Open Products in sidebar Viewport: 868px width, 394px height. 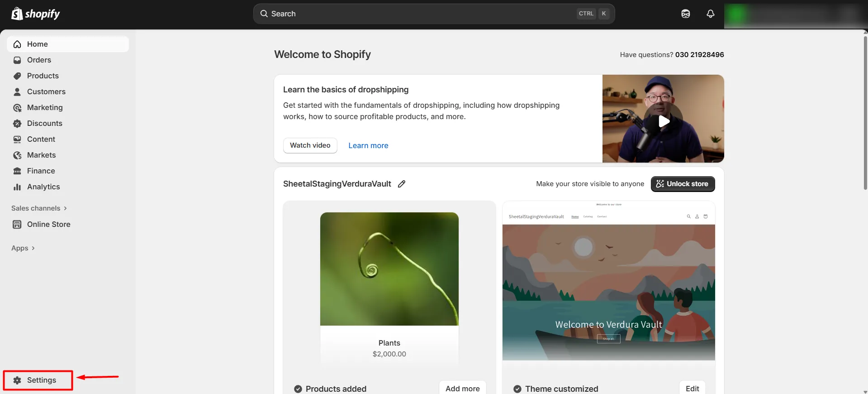(68, 76)
